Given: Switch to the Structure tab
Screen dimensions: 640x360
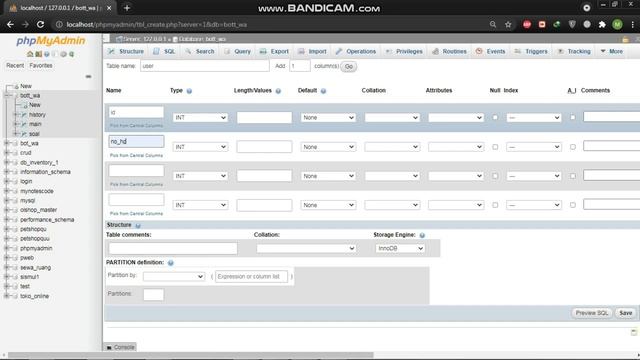Looking at the screenshot, I should [x=126, y=51].
